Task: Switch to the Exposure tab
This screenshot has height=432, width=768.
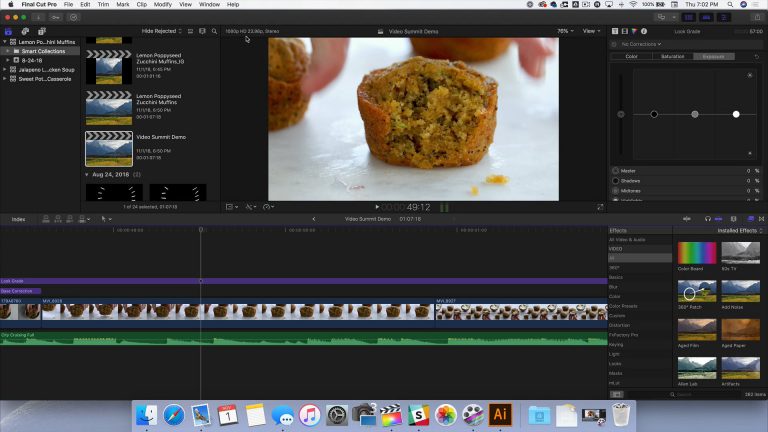Action: pos(714,57)
